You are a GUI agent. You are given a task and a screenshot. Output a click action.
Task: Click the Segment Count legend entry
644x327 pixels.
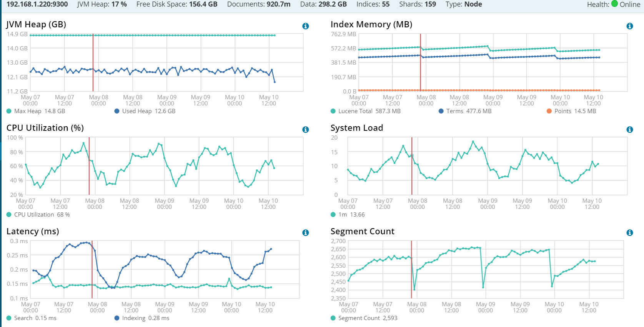(x=364, y=318)
